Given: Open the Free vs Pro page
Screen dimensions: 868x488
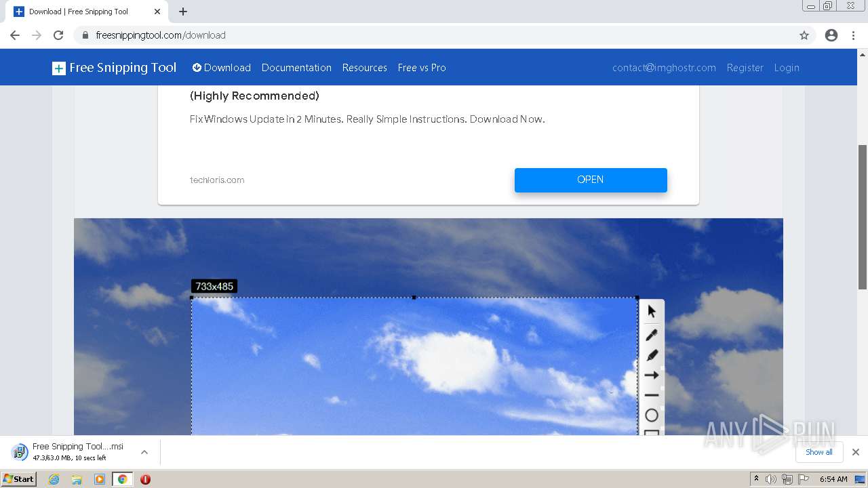Looking at the screenshot, I should pos(422,68).
